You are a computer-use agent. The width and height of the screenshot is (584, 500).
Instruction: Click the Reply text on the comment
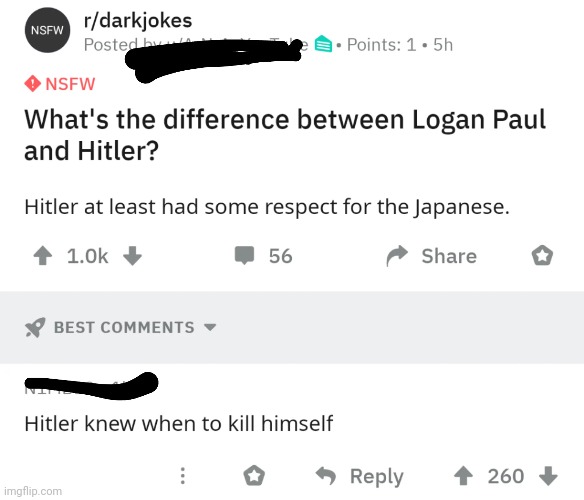point(377,477)
